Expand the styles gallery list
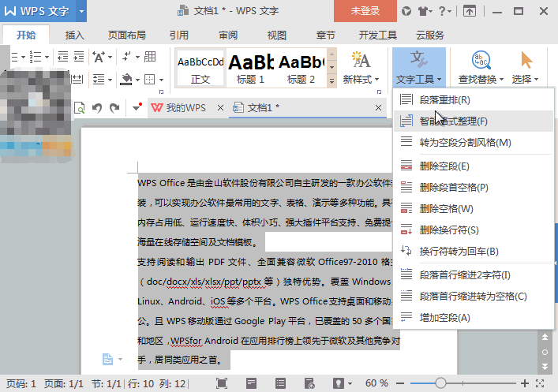The height and width of the screenshot is (392, 558). (x=332, y=80)
